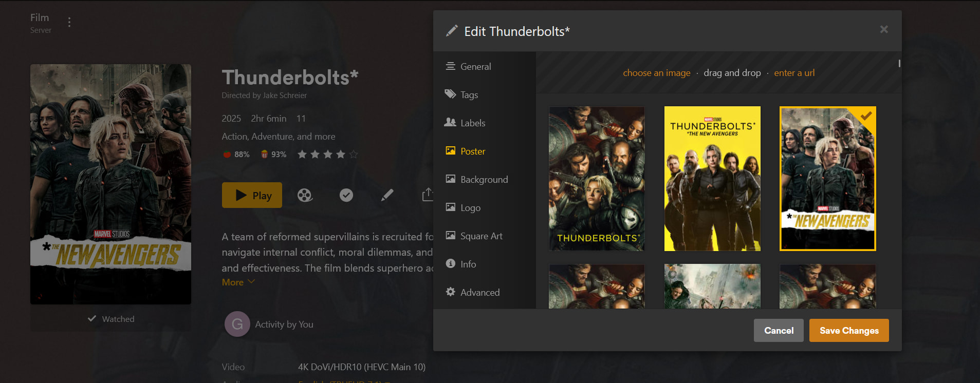Viewport: 980px width, 383px height.
Task: Close the Edit Thunderbolts* dialog
Action: coord(884,29)
